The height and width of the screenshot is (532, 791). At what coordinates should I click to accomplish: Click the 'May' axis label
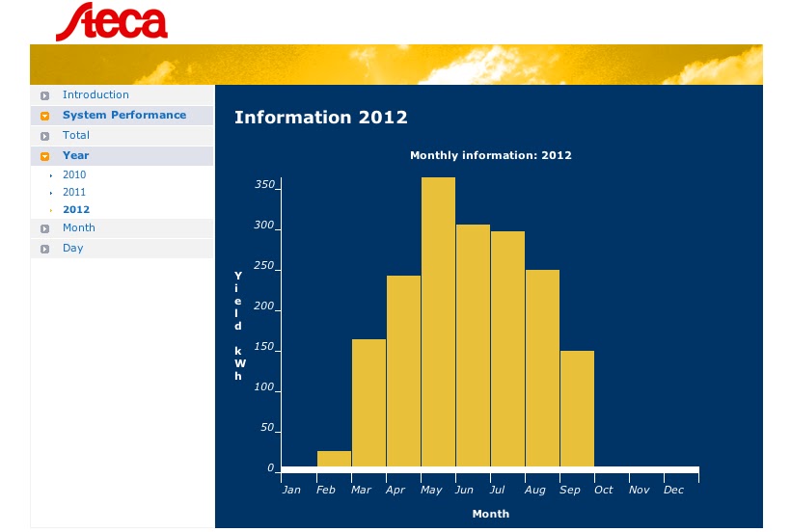coord(431,490)
